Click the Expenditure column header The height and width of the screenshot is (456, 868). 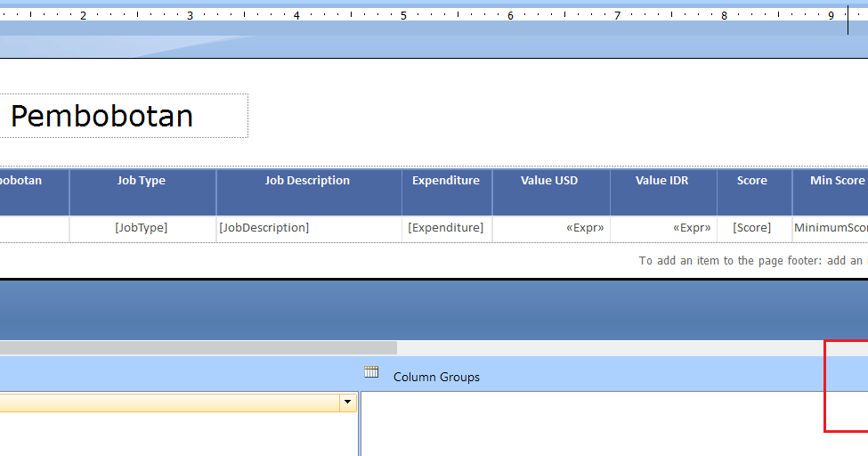point(447,192)
